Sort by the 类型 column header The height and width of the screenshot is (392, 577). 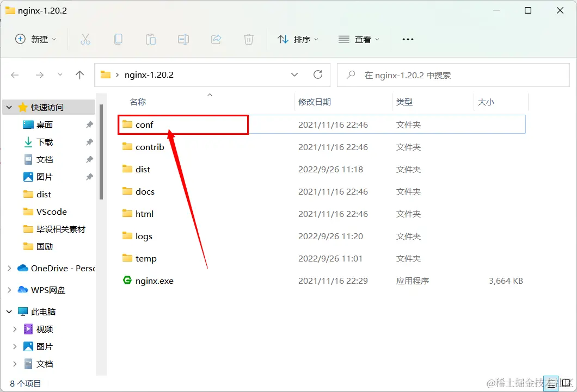(404, 102)
